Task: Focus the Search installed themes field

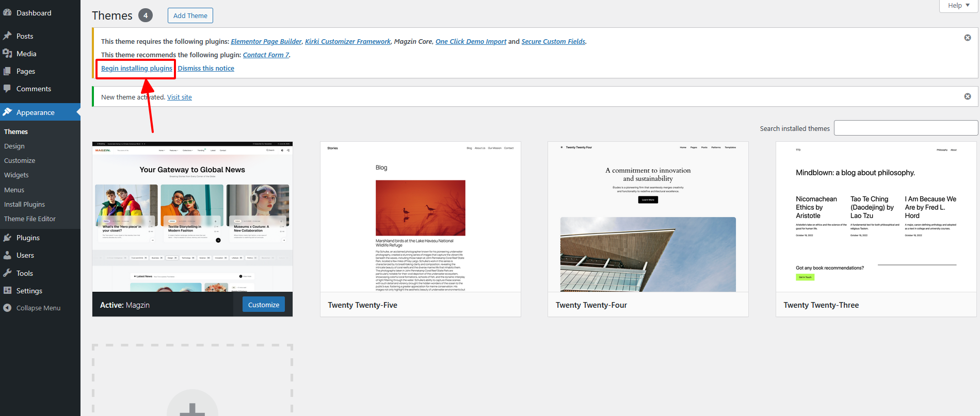Action: 906,128
